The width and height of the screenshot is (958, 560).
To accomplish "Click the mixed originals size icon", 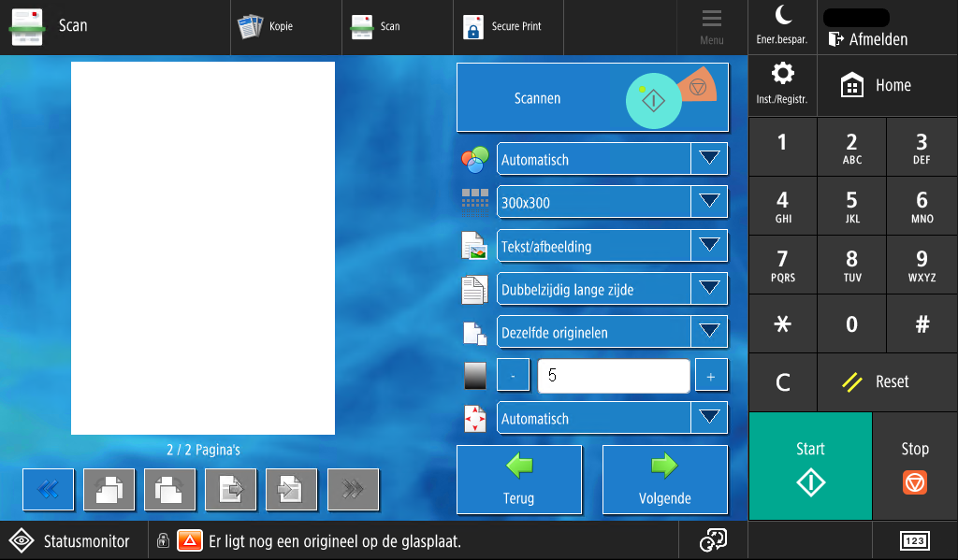I will (x=474, y=334).
